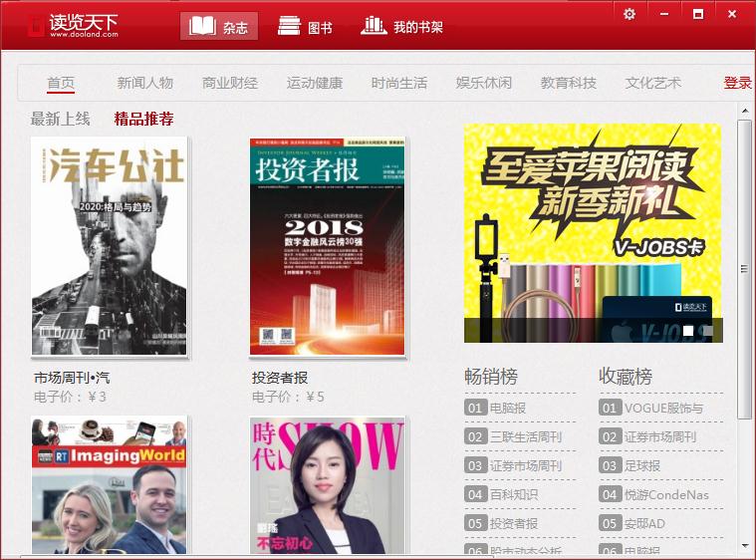
Task: Switch to 最新上线 list
Action: pyautogui.click(x=61, y=119)
